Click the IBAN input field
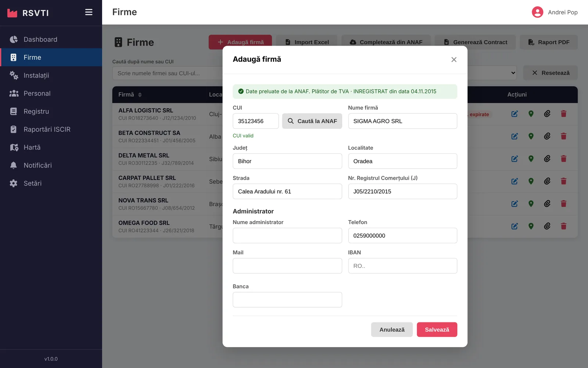Screen dimensions: 588x368 (x=402, y=266)
